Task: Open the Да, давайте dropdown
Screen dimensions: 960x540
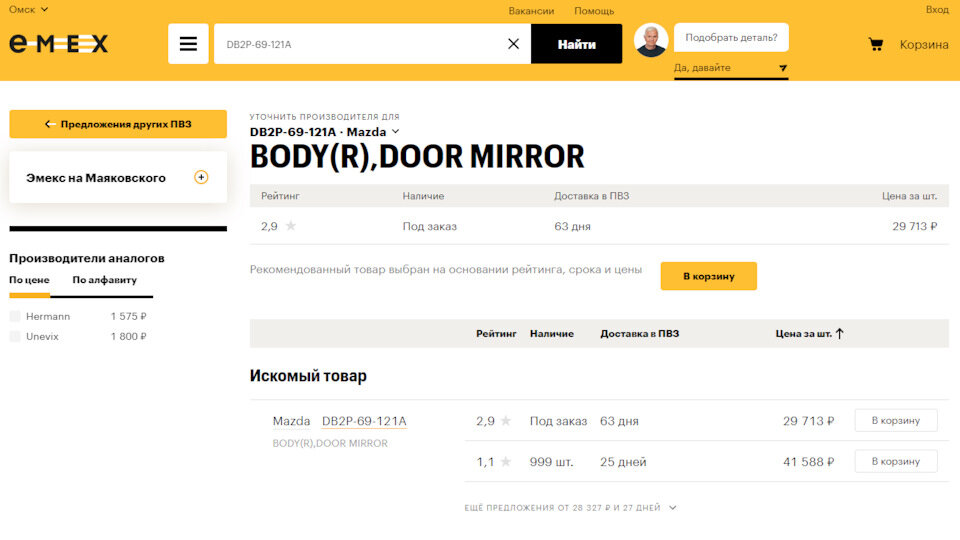Action: [731, 68]
